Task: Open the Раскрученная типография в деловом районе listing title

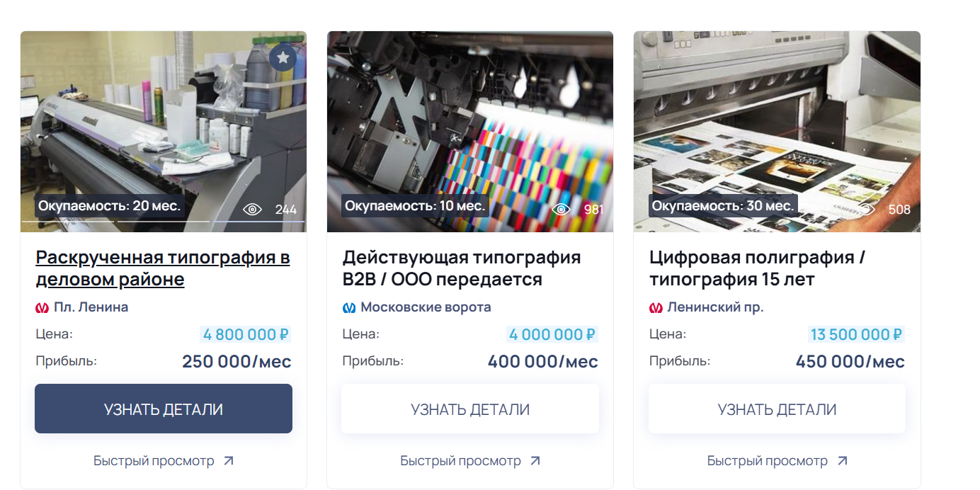Action: click(163, 268)
